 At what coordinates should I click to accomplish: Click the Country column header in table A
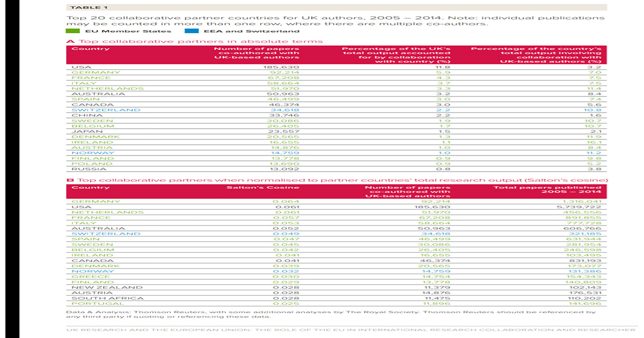click(x=91, y=48)
